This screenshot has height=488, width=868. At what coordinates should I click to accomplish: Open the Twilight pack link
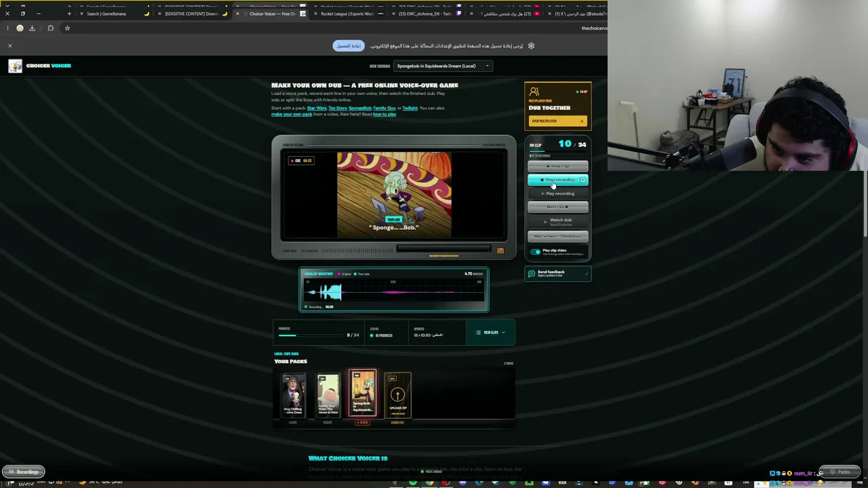tap(410, 108)
